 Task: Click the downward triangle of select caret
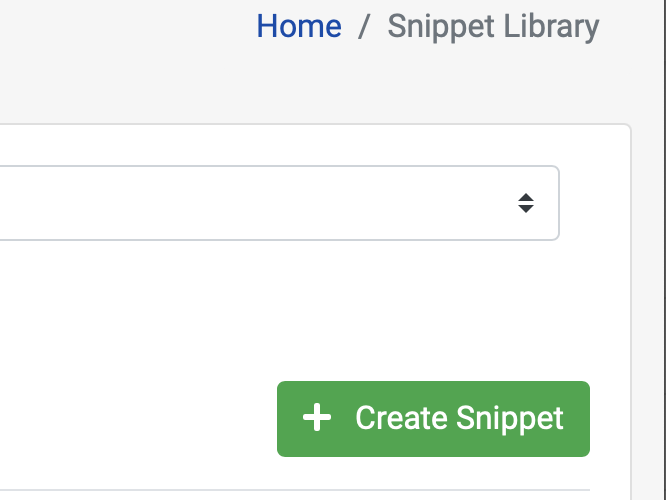coord(526,209)
